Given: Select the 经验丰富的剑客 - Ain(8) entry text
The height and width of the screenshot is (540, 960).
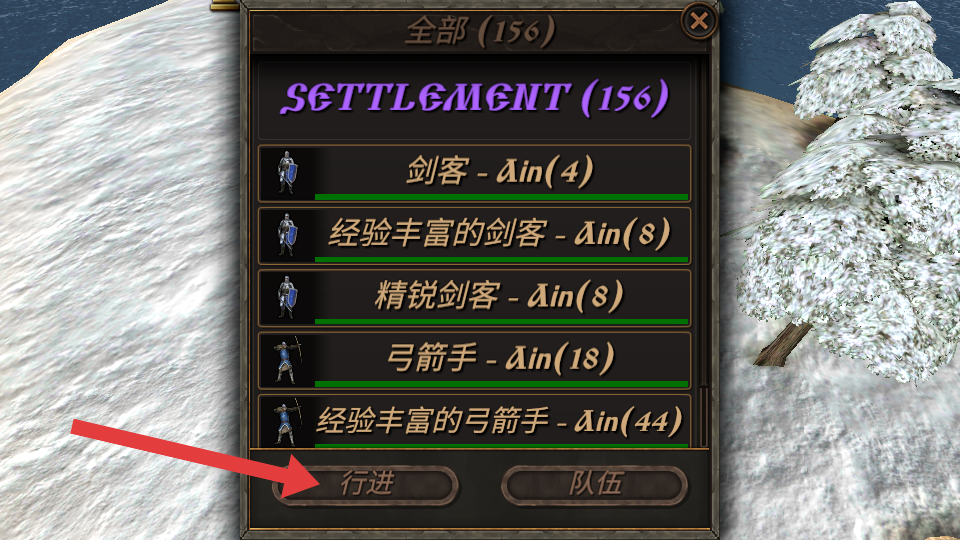Looking at the screenshot, I should point(500,233).
